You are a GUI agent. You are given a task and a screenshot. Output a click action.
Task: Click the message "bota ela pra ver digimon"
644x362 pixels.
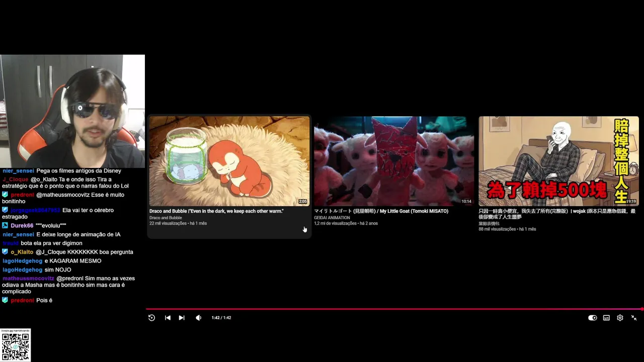pyautogui.click(x=52, y=243)
